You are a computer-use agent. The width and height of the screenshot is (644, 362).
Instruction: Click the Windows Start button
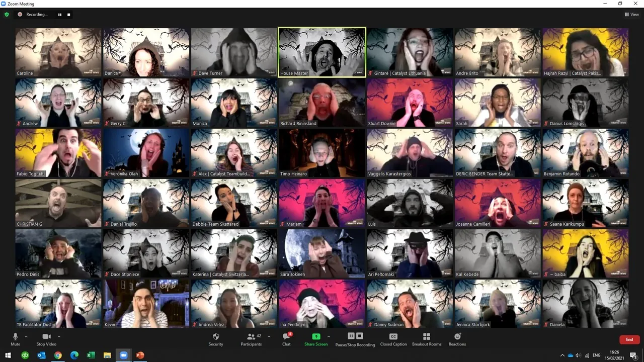[8, 355]
